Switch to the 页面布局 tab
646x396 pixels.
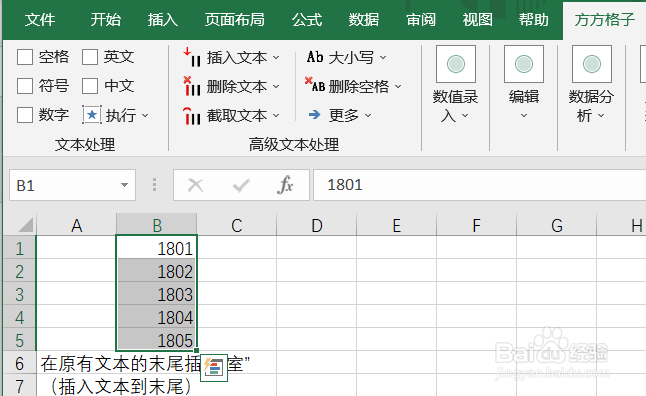(234, 19)
